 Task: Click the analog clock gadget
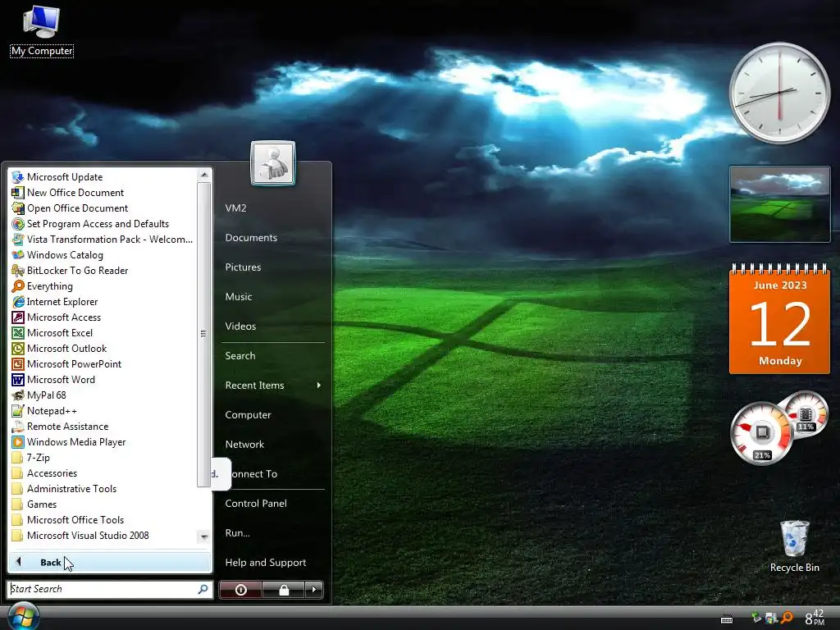click(779, 93)
